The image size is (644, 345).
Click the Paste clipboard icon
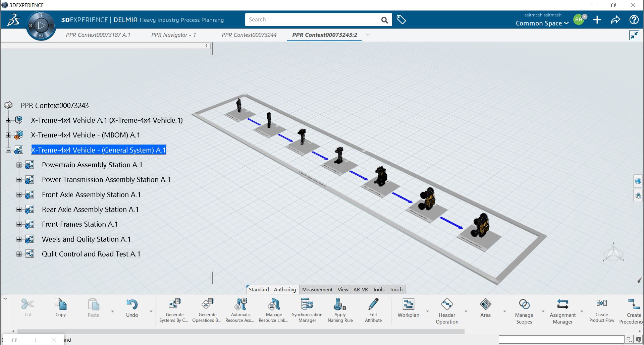[93, 304]
